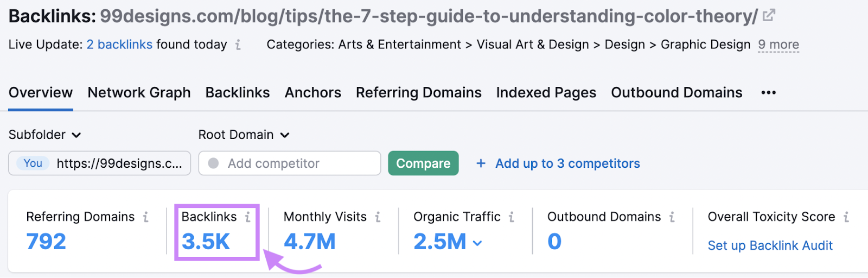The image size is (868, 278).
Task: Open the Backlinks tab
Action: pyautogui.click(x=238, y=93)
